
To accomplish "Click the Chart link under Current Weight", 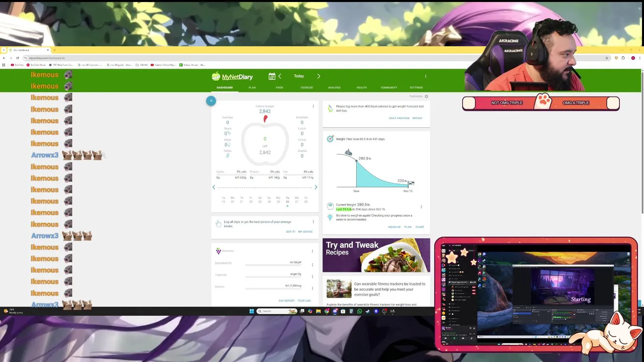I will coord(420,227).
